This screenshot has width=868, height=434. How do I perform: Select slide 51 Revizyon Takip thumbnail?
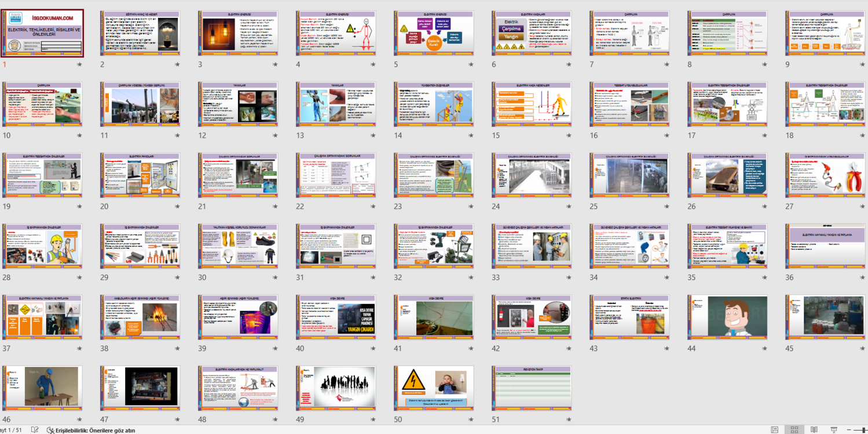532,389
